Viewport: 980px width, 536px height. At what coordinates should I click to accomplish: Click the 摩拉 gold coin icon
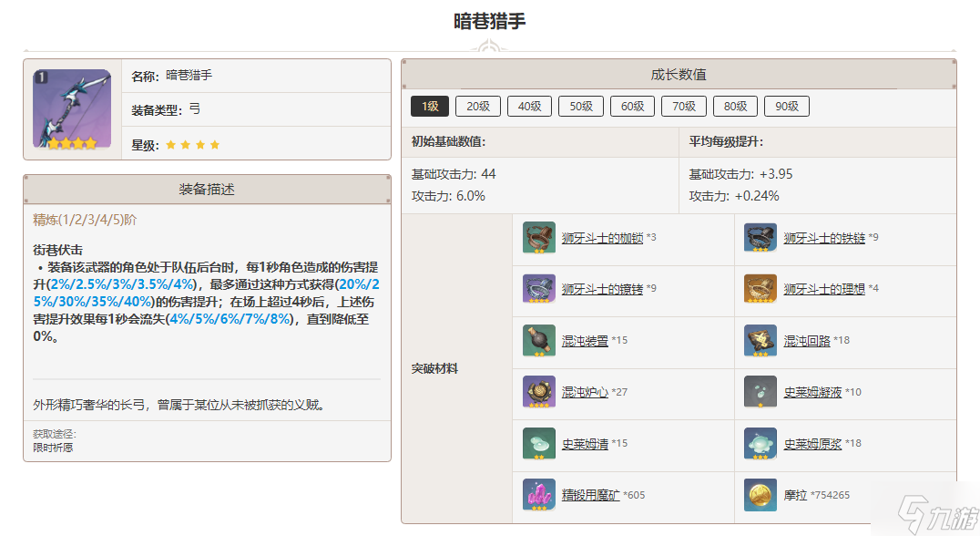coord(761,495)
